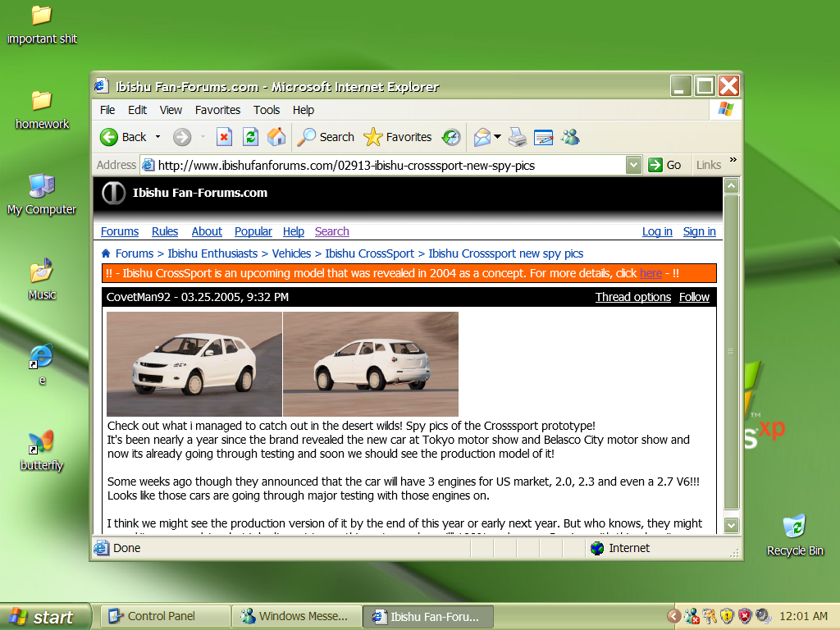Viewport: 840px width, 630px height.
Task: Open the Favorites star panel
Action: coord(398,137)
